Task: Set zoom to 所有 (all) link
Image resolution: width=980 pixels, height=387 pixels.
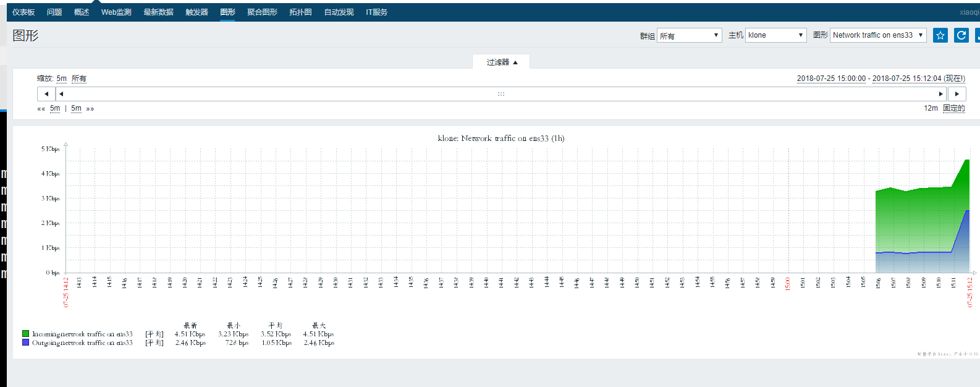Action: [79, 79]
